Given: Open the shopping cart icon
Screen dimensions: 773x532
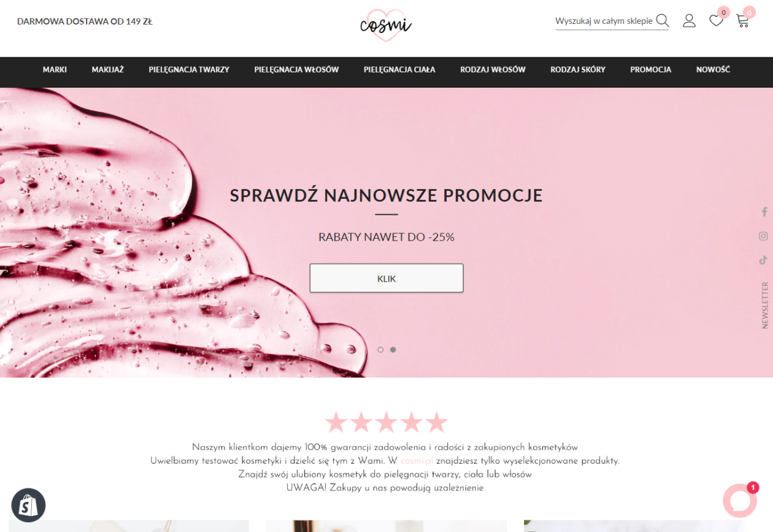Looking at the screenshot, I should tap(743, 21).
